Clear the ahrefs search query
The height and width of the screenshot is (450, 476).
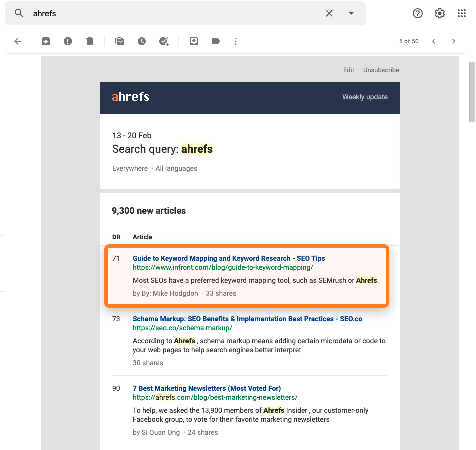coord(329,13)
